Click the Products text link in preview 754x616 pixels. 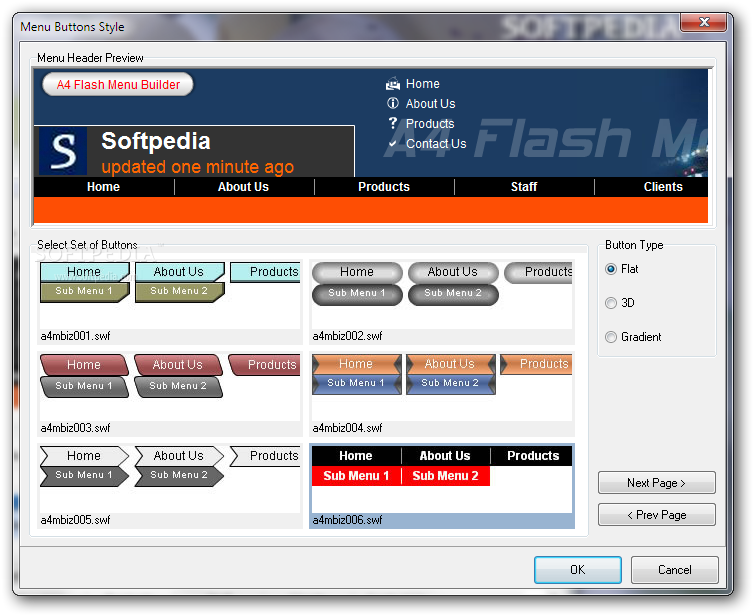[x=430, y=124]
